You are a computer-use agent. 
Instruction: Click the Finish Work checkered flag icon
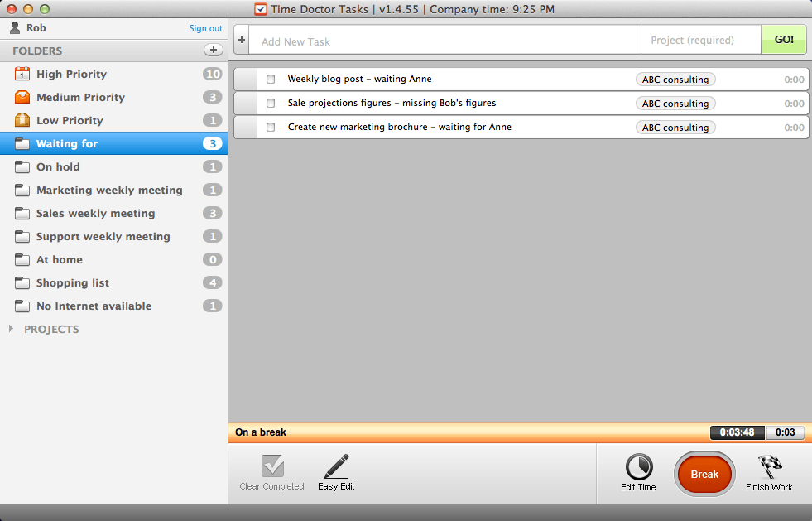coord(769,466)
